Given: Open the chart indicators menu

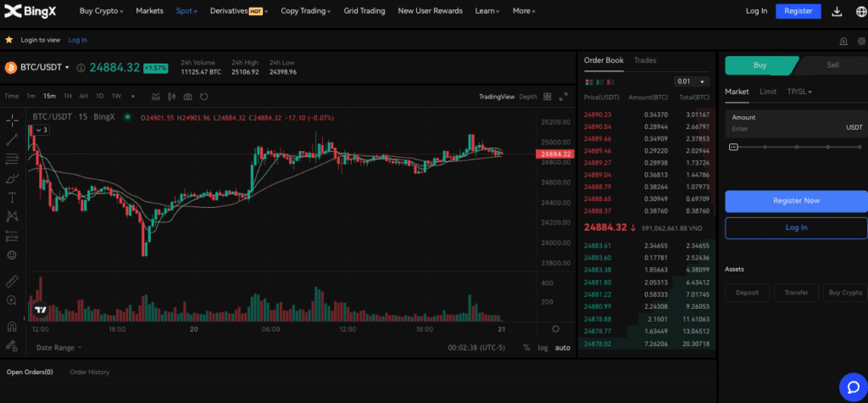Looking at the screenshot, I should (x=156, y=97).
